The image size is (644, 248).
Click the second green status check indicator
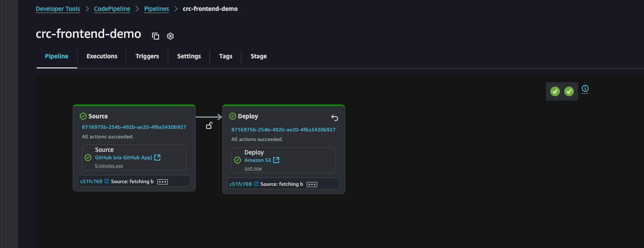[569, 91]
